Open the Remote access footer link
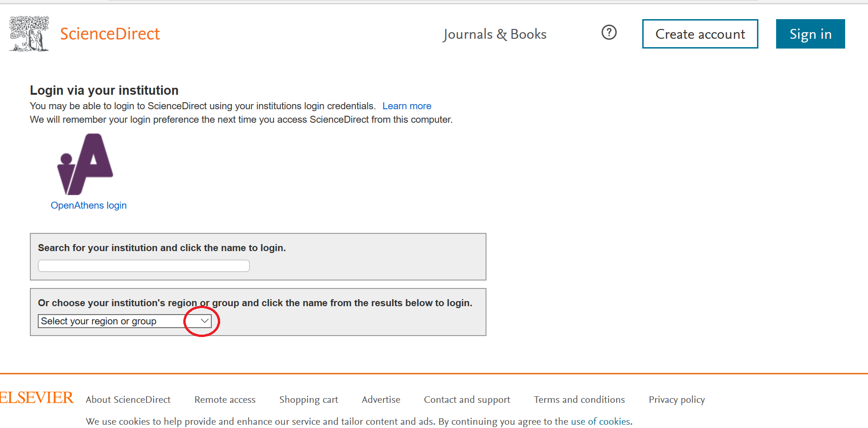This screenshot has height=428, width=868. point(225,400)
